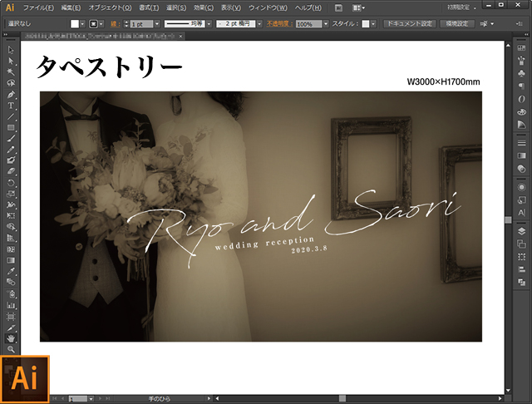
Task: Open the 効果(C) menu
Action: point(204,7)
